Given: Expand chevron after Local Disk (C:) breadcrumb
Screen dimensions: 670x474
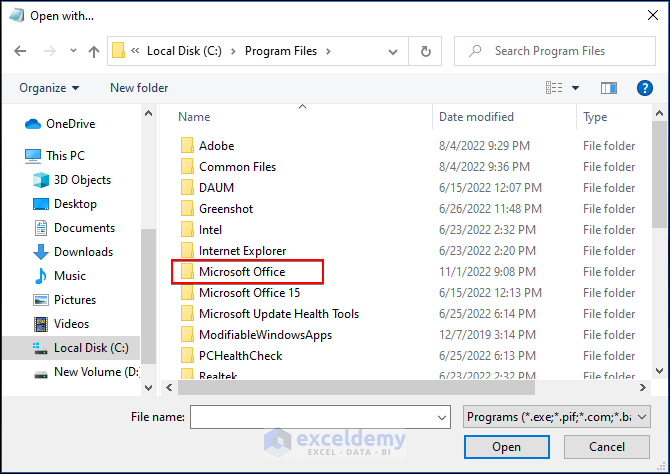Looking at the screenshot, I should (233, 52).
